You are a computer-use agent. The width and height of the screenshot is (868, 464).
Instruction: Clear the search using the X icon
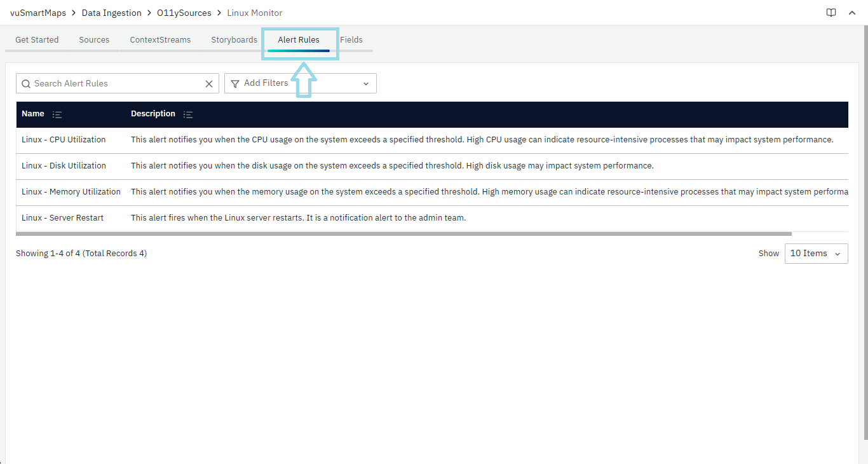pos(209,83)
